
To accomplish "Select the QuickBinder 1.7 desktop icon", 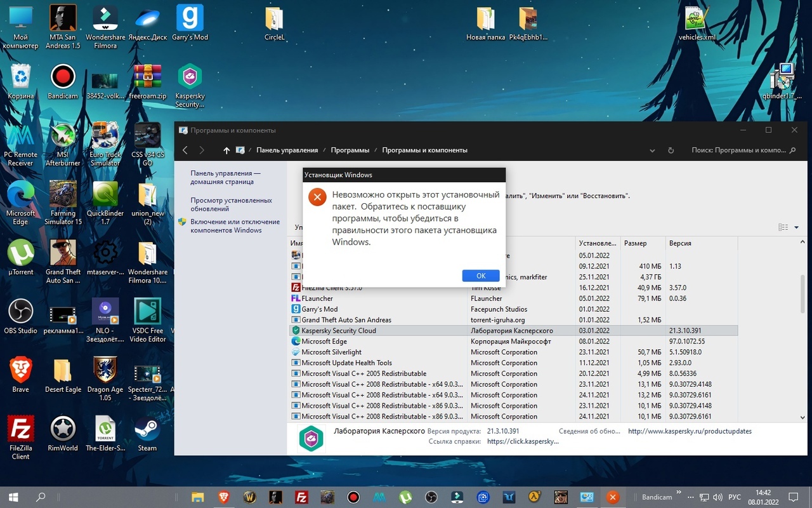I will pos(105,203).
